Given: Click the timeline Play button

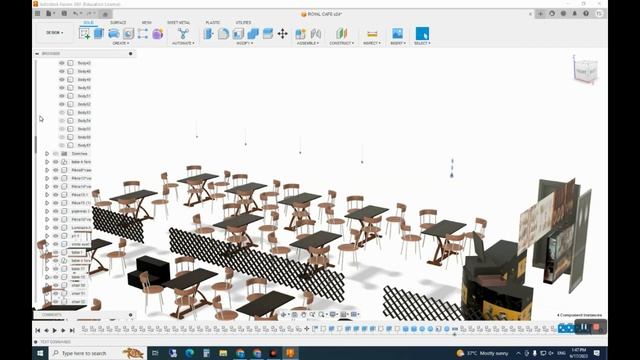Looking at the screenshot, I should coord(54,330).
